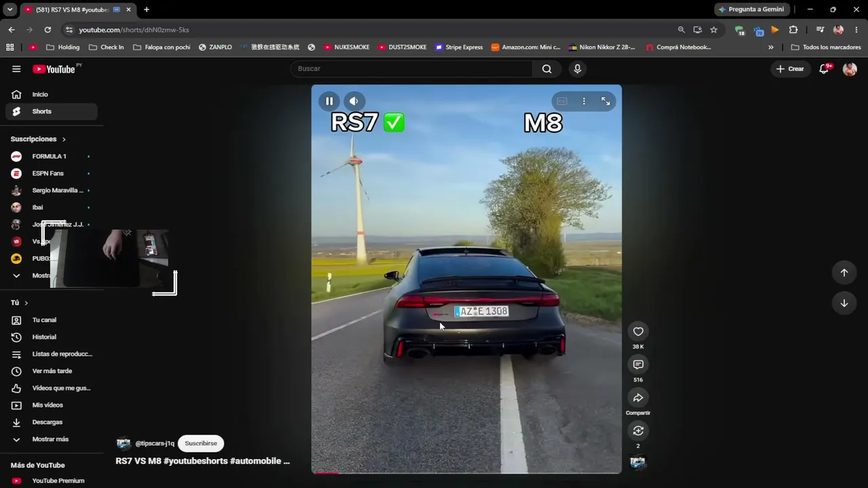Open the ZANPLO bookmark

(215, 47)
